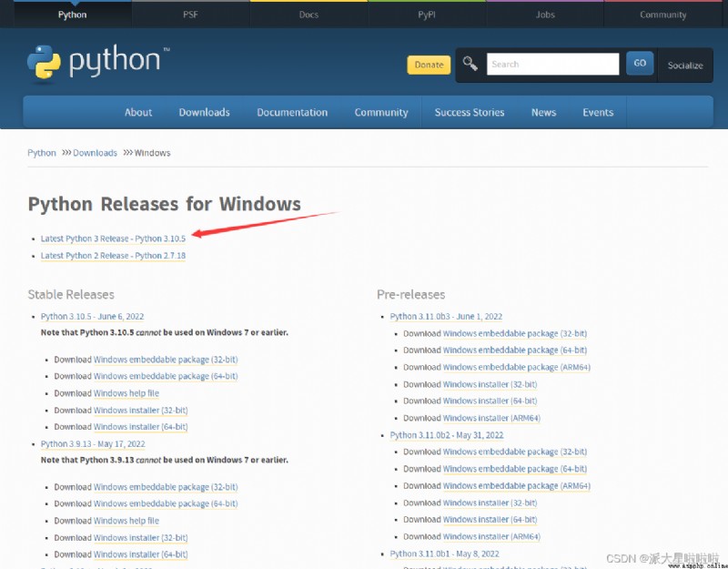Click the Python breadcrumb link
728x569 pixels.
tap(42, 153)
